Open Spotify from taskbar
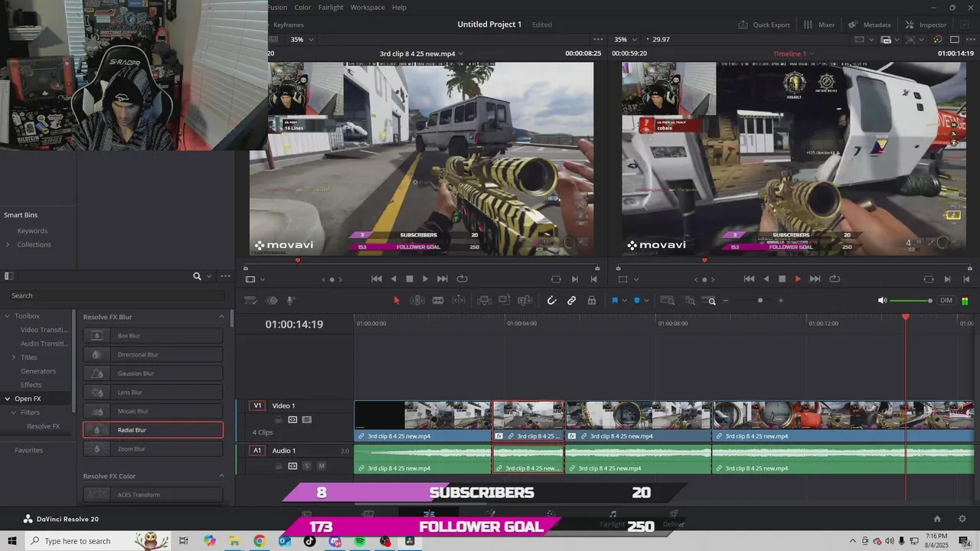980x551 pixels. pos(360,541)
